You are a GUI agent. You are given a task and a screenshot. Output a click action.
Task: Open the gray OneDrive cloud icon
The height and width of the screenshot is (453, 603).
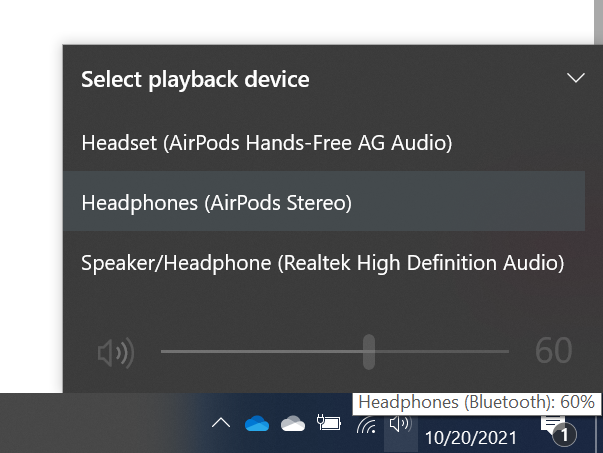pos(293,423)
